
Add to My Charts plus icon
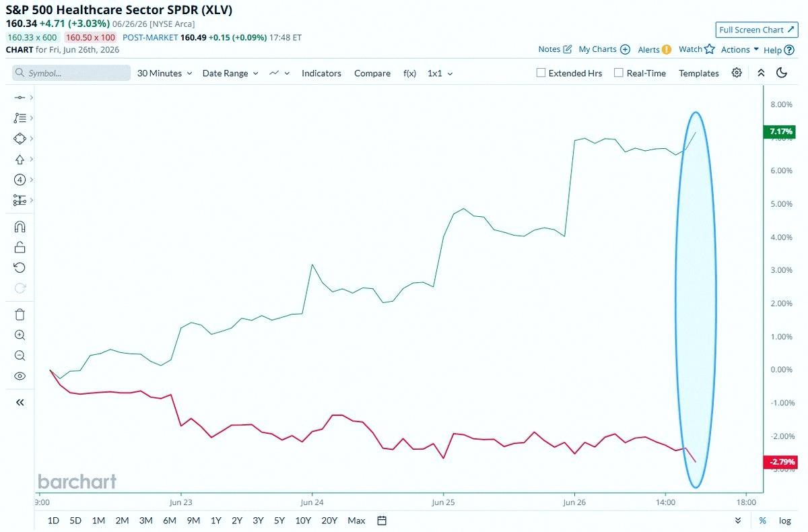tap(625, 49)
